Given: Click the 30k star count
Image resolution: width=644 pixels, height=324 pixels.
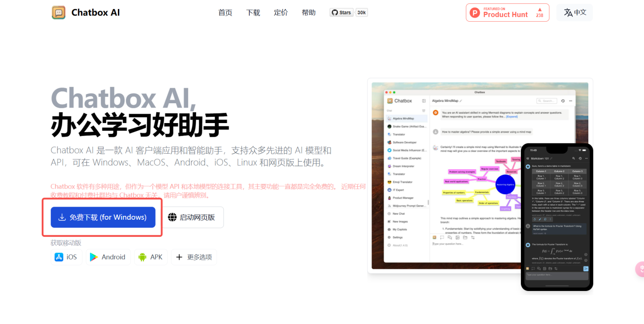Looking at the screenshot, I should 362,13.
